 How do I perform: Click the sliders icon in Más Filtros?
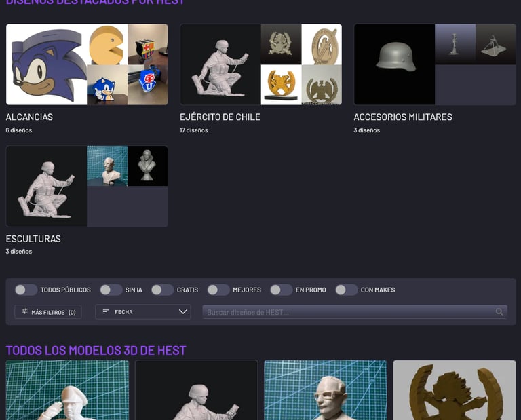point(24,311)
